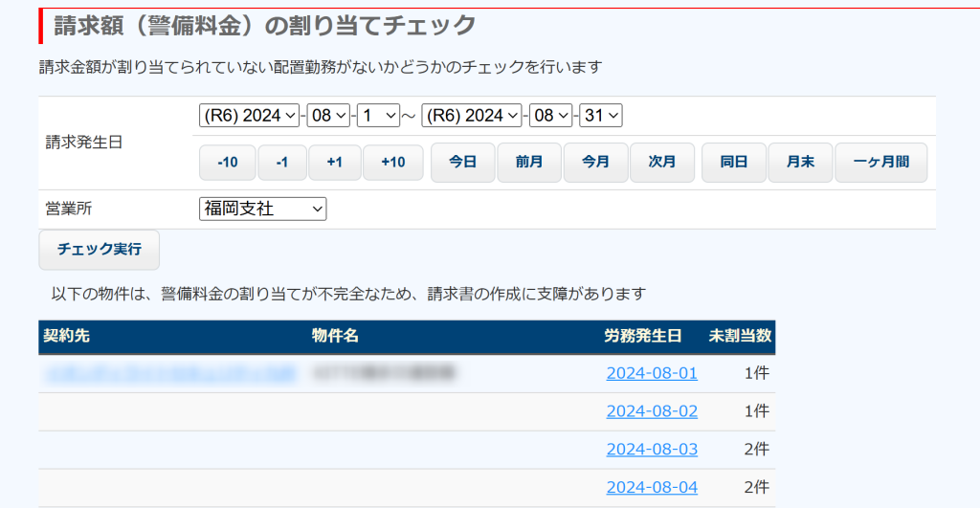The width and height of the screenshot is (980, 508).
Task: Select the 前月 (previous month) button
Action: (x=529, y=163)
